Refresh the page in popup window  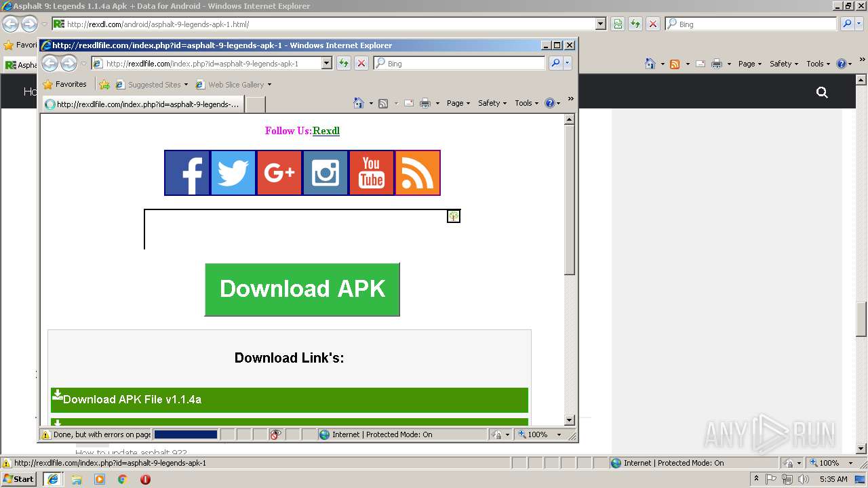[x=344, y=63]
